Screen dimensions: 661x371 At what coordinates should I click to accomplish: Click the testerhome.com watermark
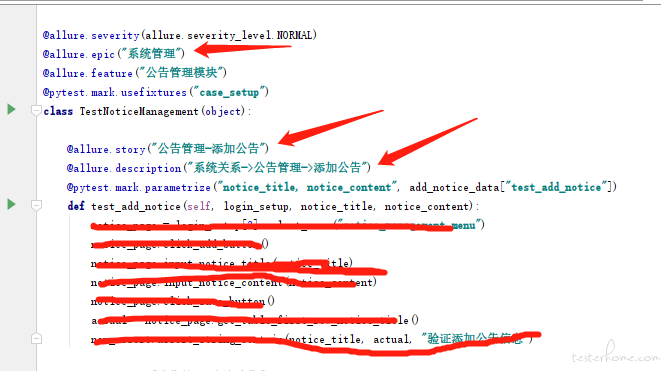click(x=615, y=354)
